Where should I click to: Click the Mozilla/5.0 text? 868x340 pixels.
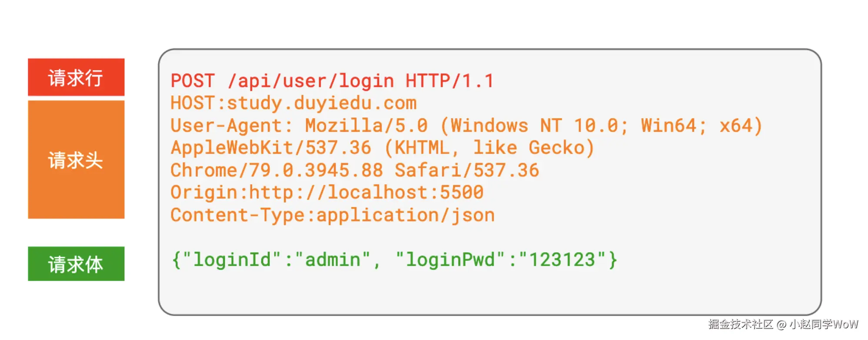pos(366,126)
